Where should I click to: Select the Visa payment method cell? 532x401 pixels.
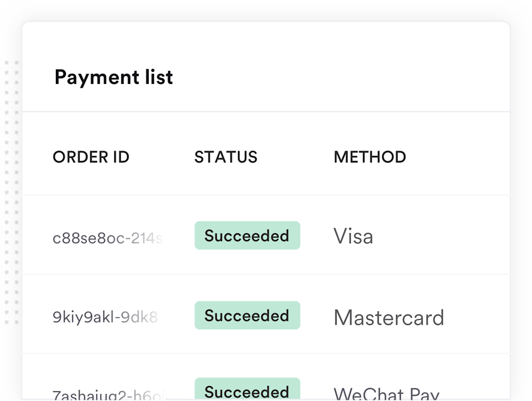(353, 236)
